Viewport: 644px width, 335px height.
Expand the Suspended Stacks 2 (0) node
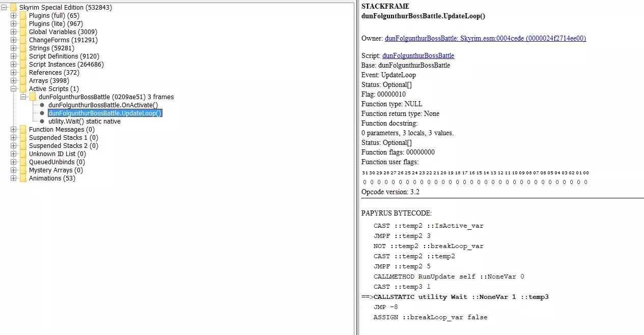[14, 146]
